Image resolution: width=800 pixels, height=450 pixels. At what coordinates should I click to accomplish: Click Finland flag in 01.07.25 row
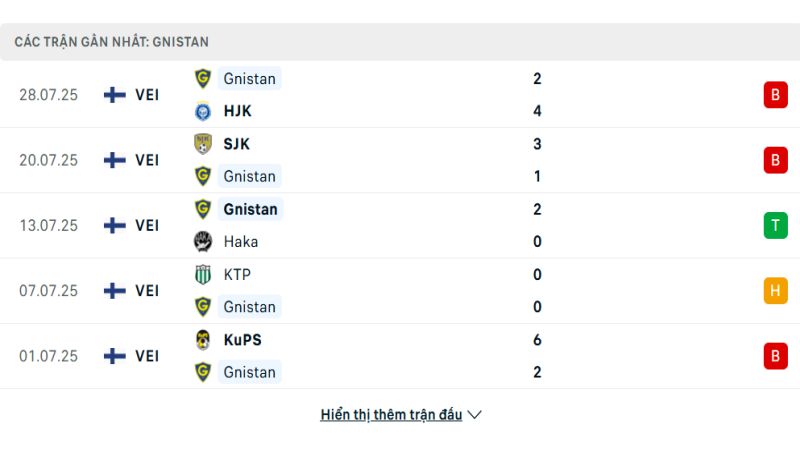point(115,356)
